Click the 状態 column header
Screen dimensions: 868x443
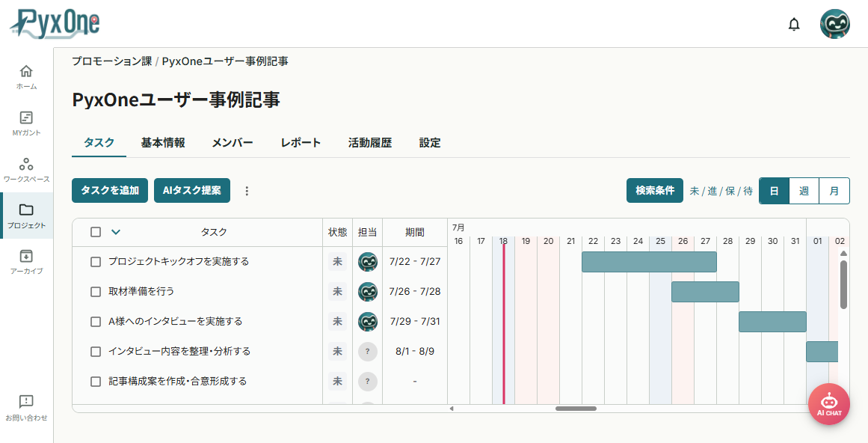[x=338, y=232]
